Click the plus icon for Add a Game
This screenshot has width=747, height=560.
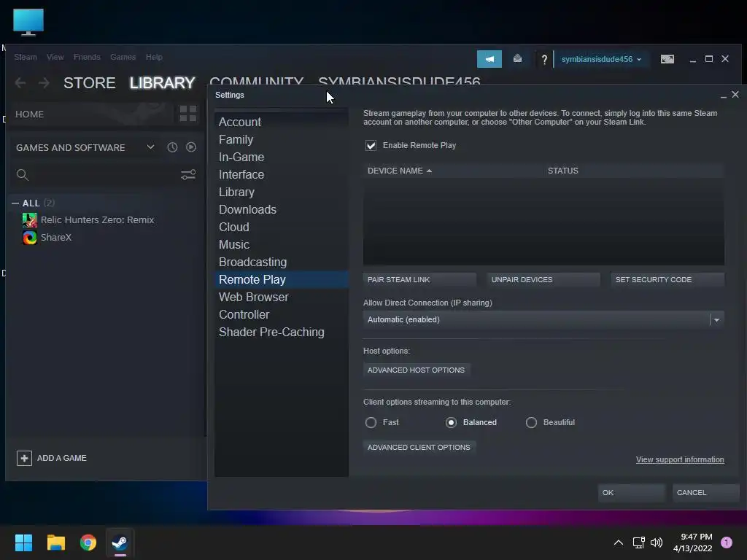24,458
